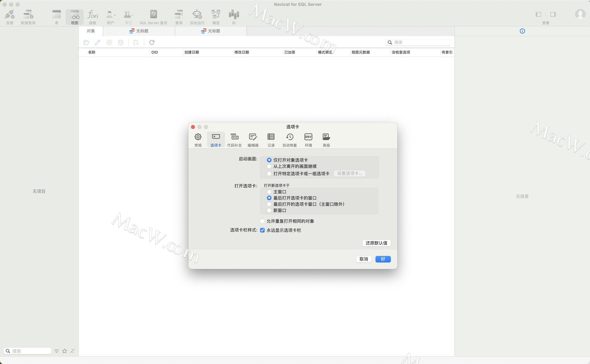Sort by 修改日期 column header
Viewport: 590px width, 364px height.
tap(258, 52)
